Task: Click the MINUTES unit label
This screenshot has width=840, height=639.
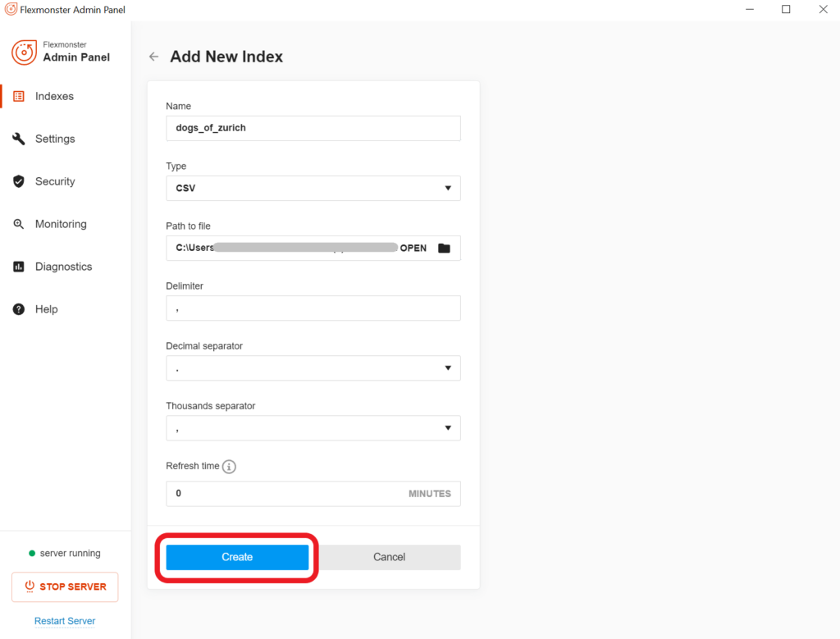Action: click(x=430, y=493)
